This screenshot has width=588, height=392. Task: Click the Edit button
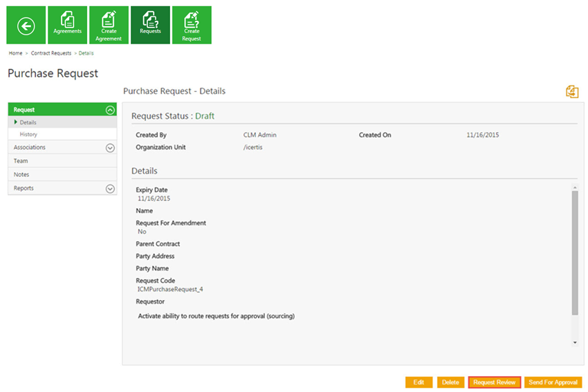click(419, 382)
